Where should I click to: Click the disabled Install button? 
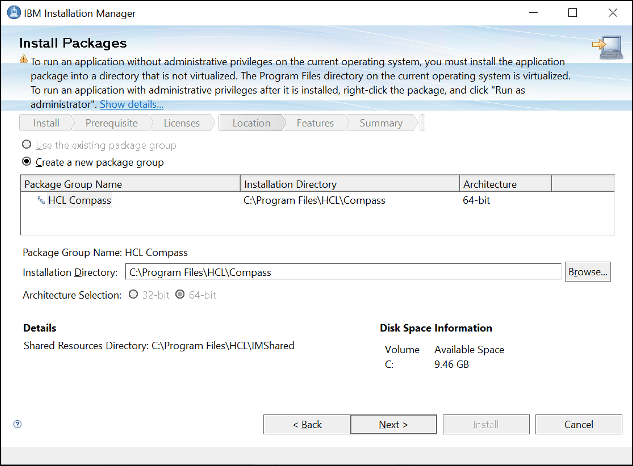pos(486,424)
